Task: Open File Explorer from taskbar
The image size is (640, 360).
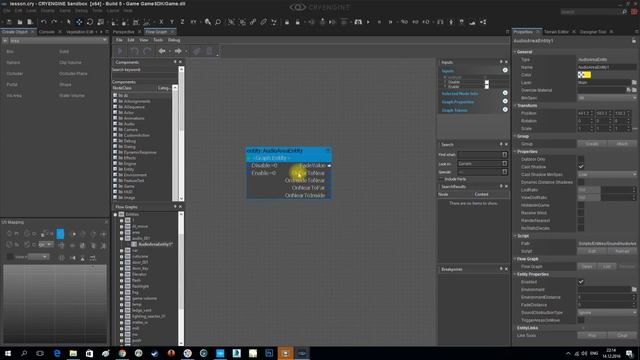Action: pos(73,353)
